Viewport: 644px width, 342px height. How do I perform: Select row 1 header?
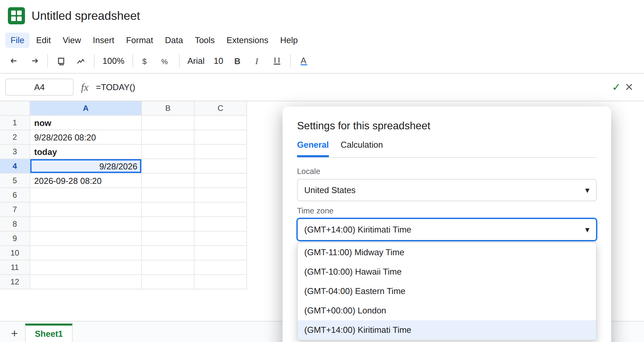pos(15,123)
